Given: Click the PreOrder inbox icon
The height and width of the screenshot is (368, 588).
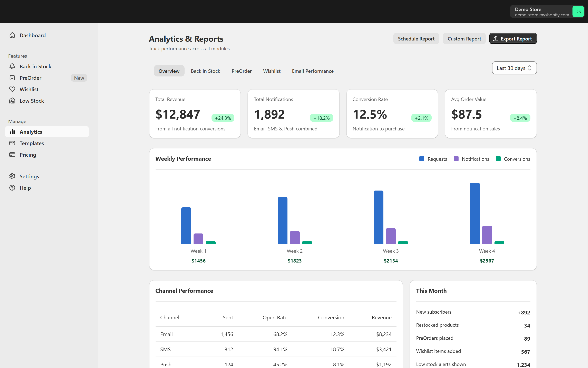Looking at the screenshot, I should (x=12, y=78).
